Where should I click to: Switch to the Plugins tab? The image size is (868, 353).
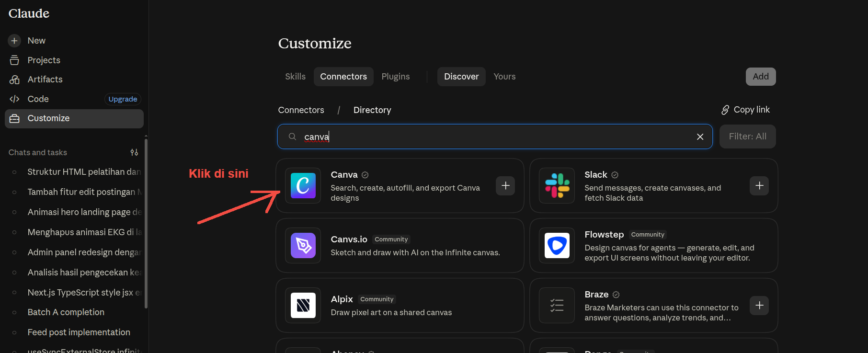point(396,77)
